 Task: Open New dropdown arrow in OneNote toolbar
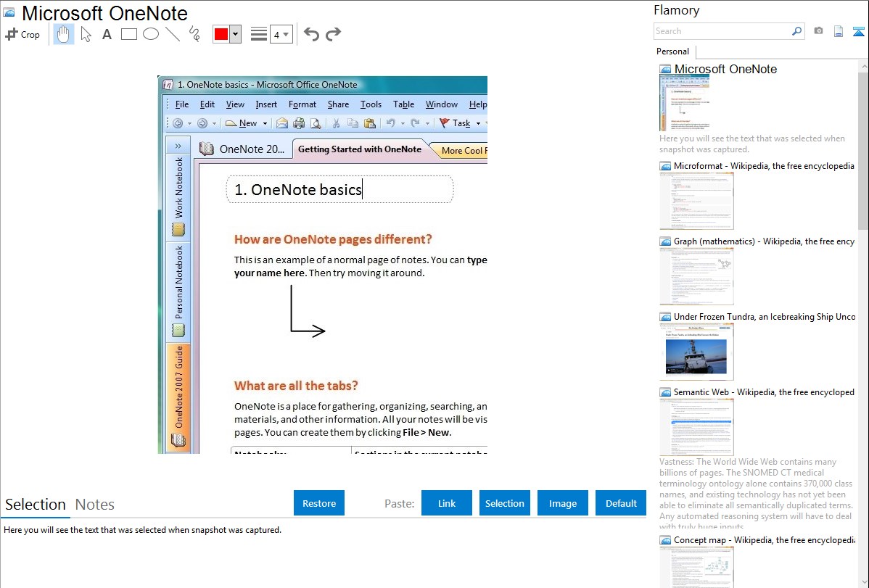point(265,123)
